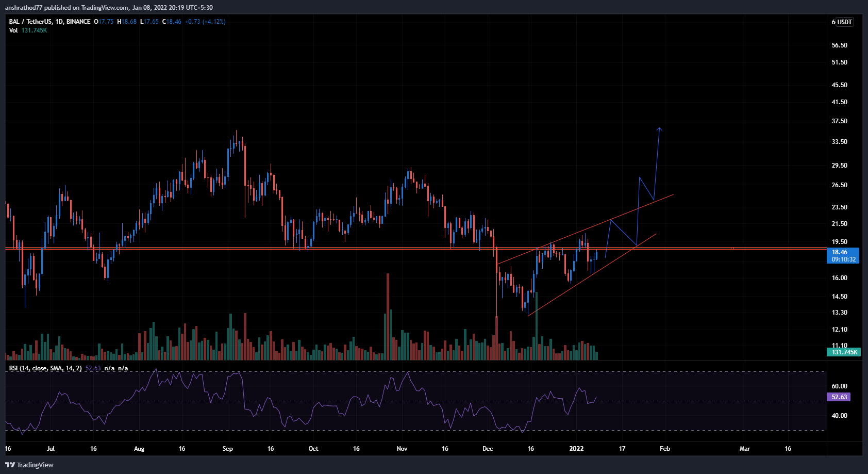This screenshot has width=868, height=474.
Task: Select the RSI (14, close, SMA, 14, 2) legend
Action: (45, 368)
